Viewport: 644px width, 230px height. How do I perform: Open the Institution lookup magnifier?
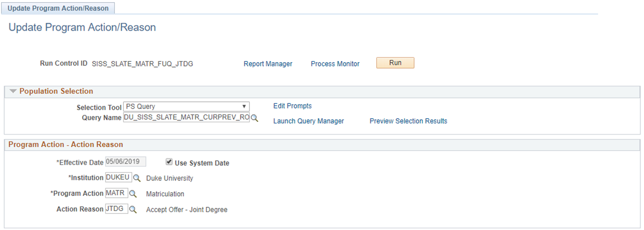[x=137, y=178]
